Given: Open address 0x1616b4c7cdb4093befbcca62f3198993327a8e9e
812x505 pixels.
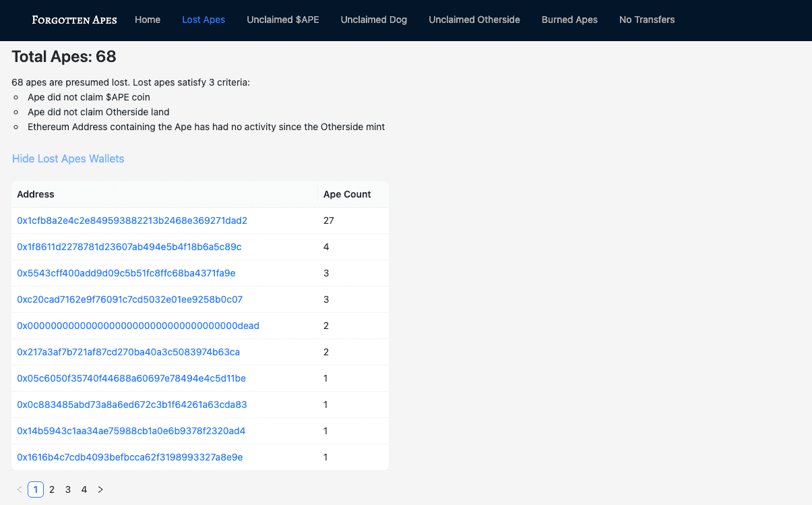Looking at the screenshot, I should (x=130, y=457).
